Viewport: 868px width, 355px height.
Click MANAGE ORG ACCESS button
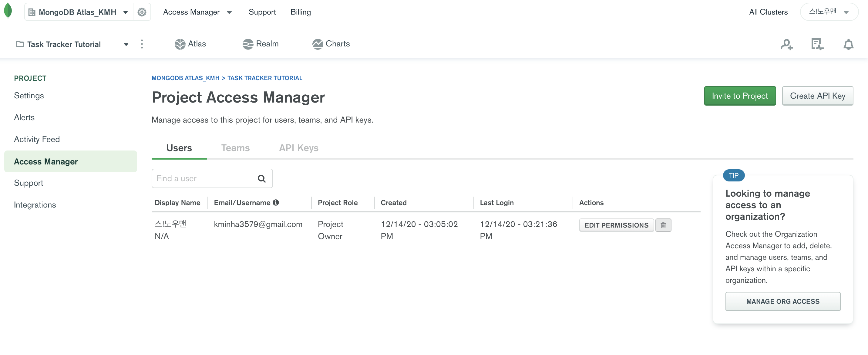click(x=782, y=301)
